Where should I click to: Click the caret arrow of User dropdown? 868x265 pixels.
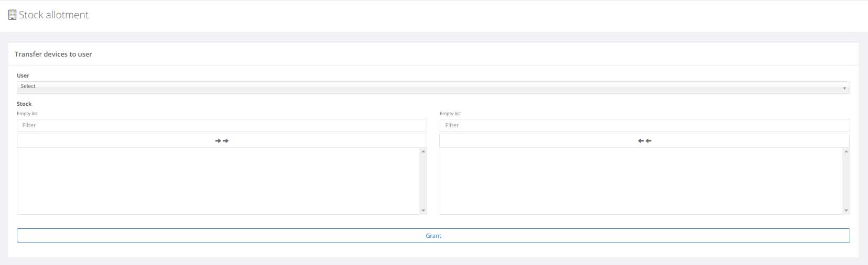pyautogui.click(x=844, y=88)
